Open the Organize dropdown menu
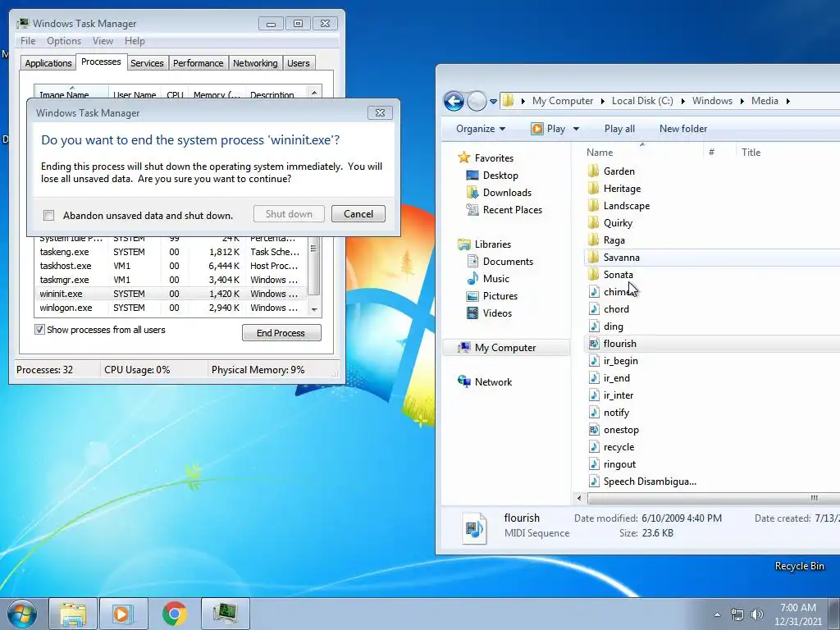Image resolution: width=840 pixels, height=630 pixels. coord(481,129)
